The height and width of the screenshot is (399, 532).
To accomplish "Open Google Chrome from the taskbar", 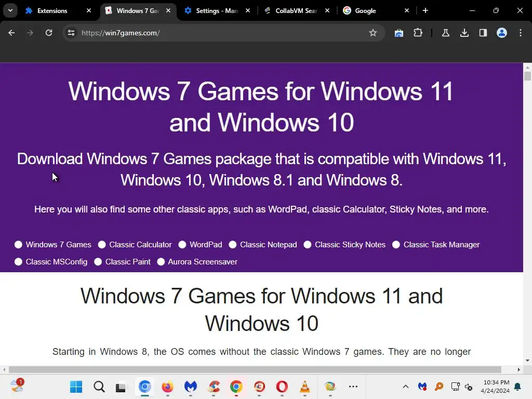I will pyautogui.click(x=236, y=387).
